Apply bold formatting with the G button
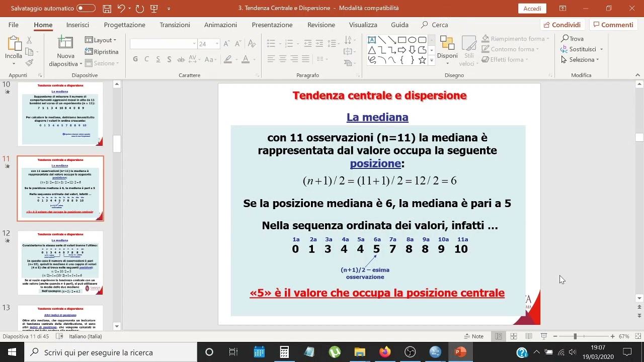This screenshot has height=362, width=644. 135,59
